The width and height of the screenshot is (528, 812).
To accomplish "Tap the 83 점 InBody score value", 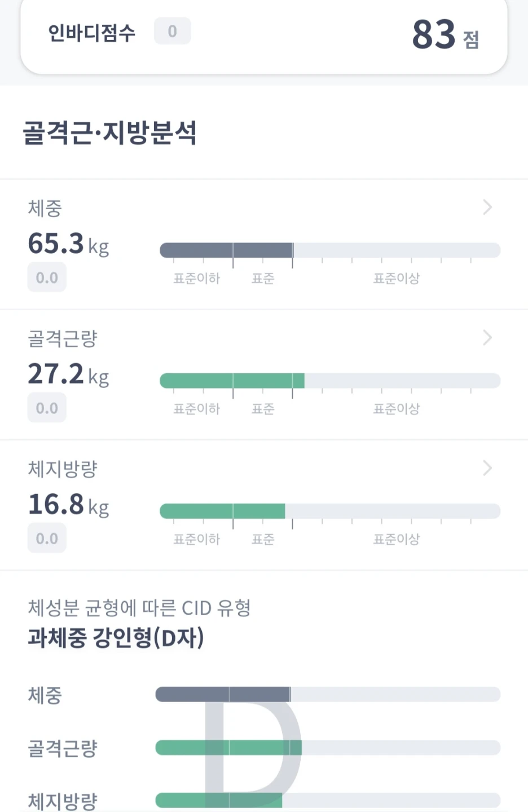I will (x=446, y=34).
